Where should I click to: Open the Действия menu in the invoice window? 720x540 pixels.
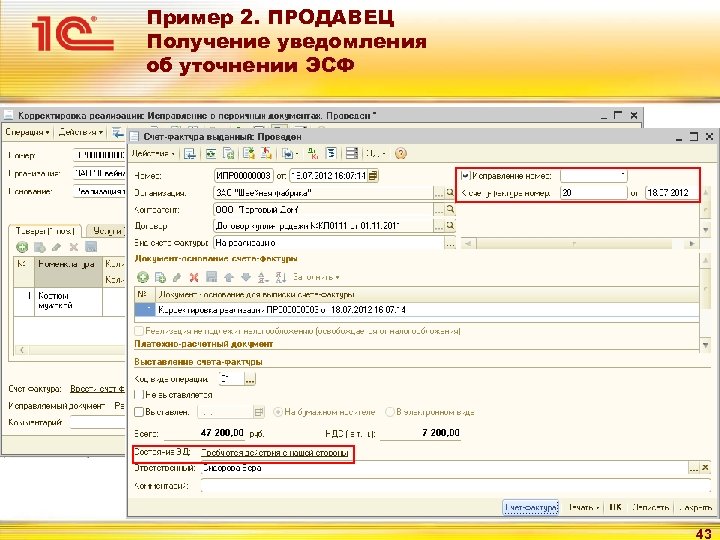pos(153,153)
